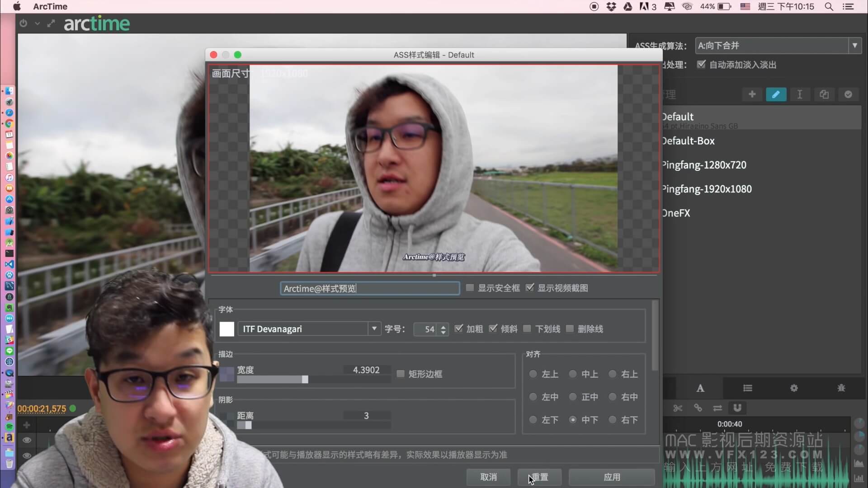Click the style editor vertical scrollbar
The height and width of the screenshot is (488, 868).
click(655, 335)
